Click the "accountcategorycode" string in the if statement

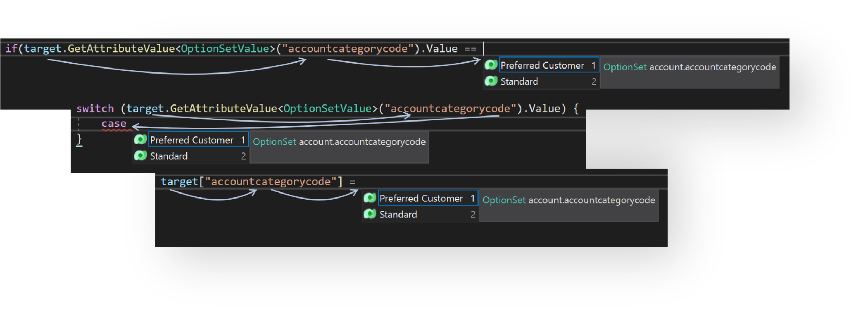[348, 49]
